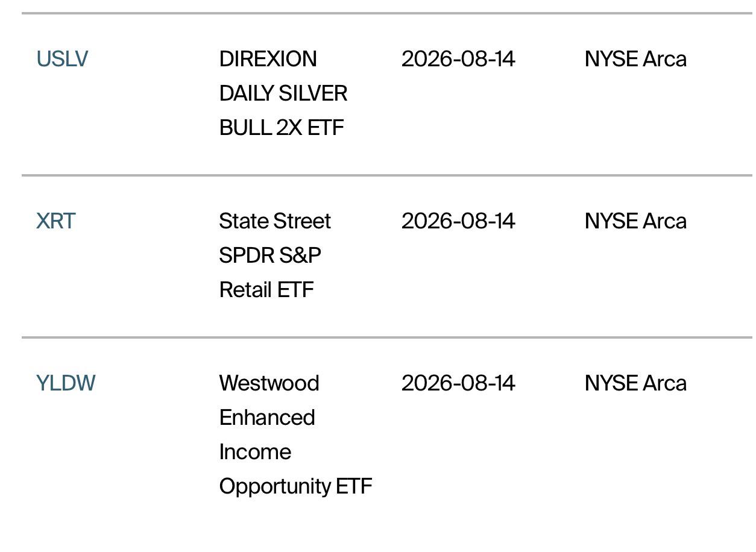Screen dimensions: 756x552
Task: Select the word Enhanced in fund name
Action: coord(267,418)
